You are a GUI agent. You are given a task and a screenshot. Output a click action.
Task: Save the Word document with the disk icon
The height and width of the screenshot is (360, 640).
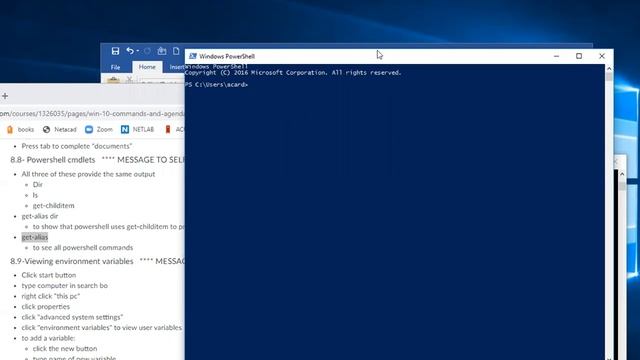tap(115, 51)
